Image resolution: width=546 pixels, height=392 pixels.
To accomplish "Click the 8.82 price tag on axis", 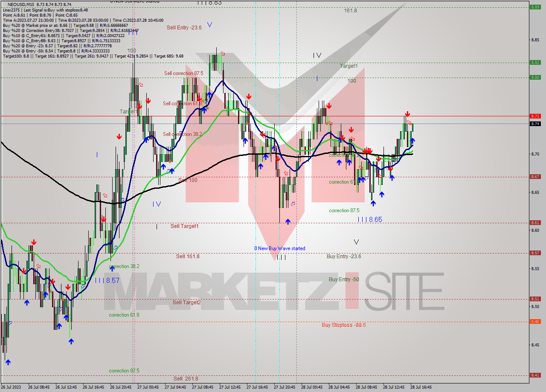I will point(535,62).
